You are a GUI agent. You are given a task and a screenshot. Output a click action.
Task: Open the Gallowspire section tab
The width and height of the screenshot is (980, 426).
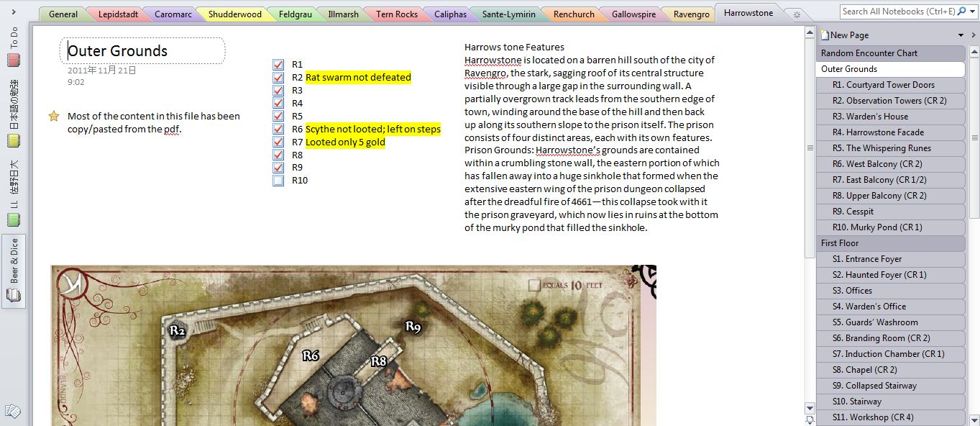point(633,14)
